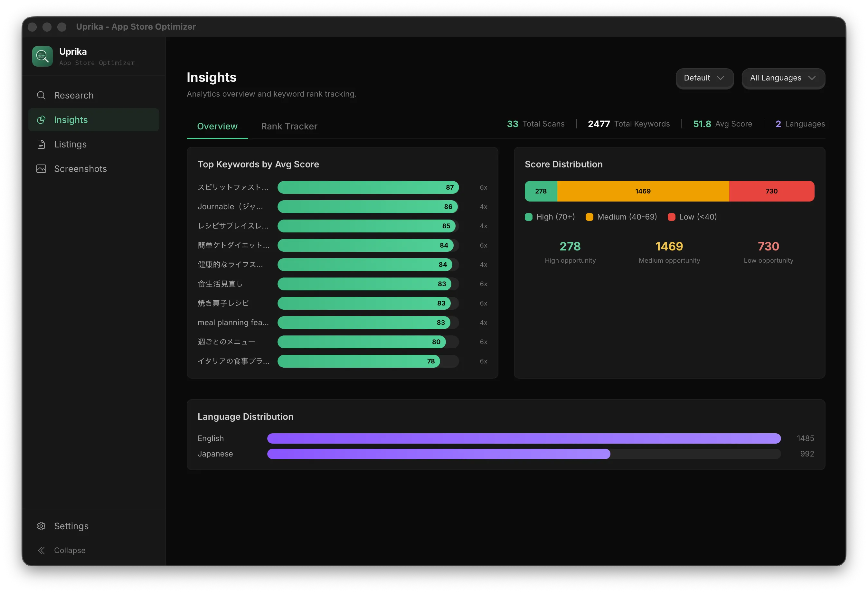Image resolution: width=868 pixels, height=593 pixels.
Task: Click the Research magnifying glass icon
Action: point(41,95)
